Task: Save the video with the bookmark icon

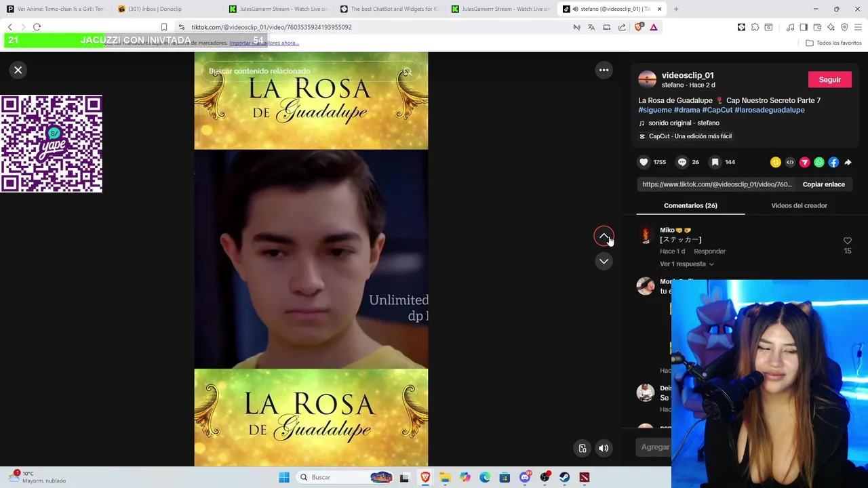Action: [x=715, y=162]
